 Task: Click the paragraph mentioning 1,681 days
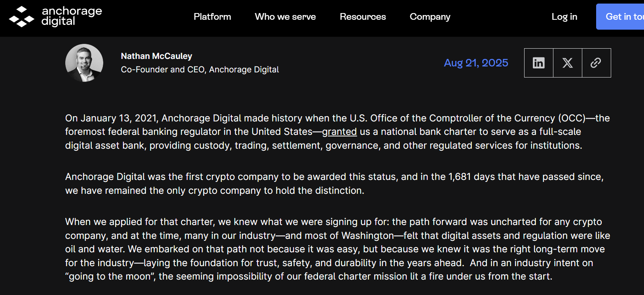pos(334,183)
